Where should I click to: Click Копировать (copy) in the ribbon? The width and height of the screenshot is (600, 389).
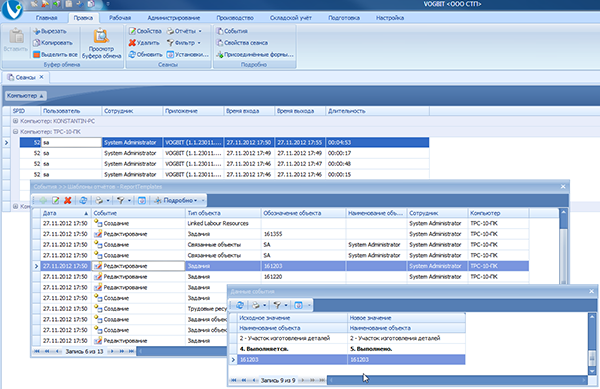click(52, 43)
